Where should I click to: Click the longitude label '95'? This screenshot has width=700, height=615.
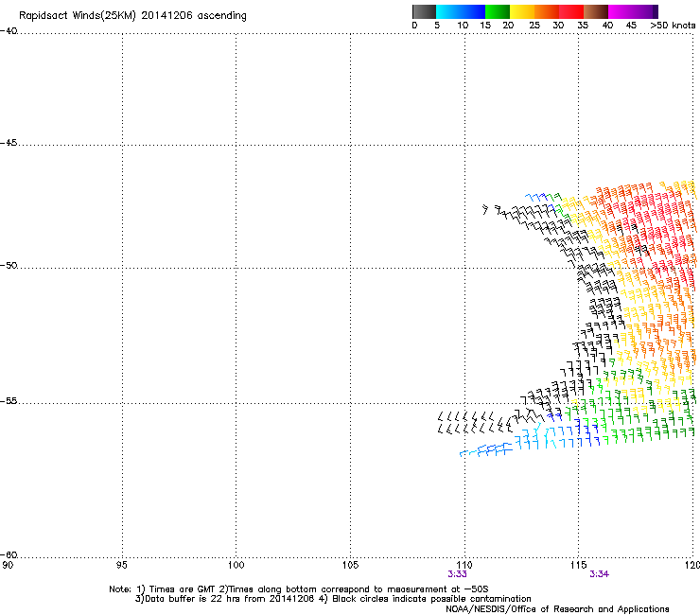pyautogui.click(x=121, y=565)
